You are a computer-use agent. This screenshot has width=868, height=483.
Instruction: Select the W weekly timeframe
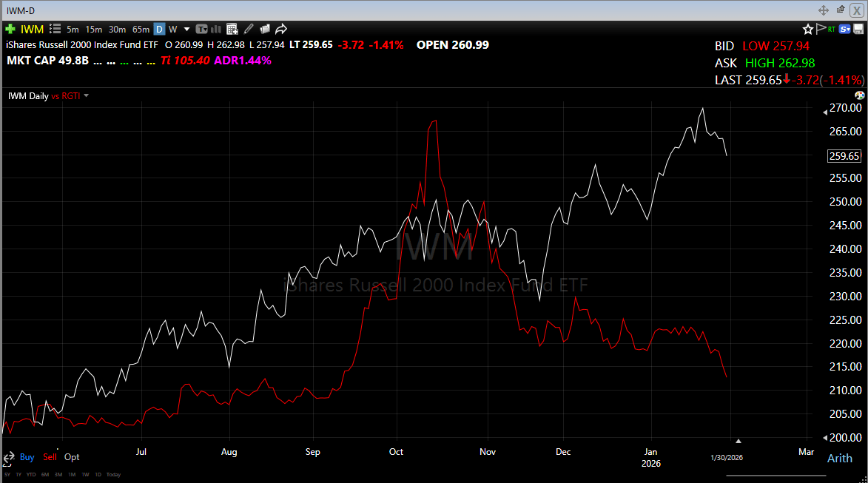pyautogui.click(x=172, y=30)
